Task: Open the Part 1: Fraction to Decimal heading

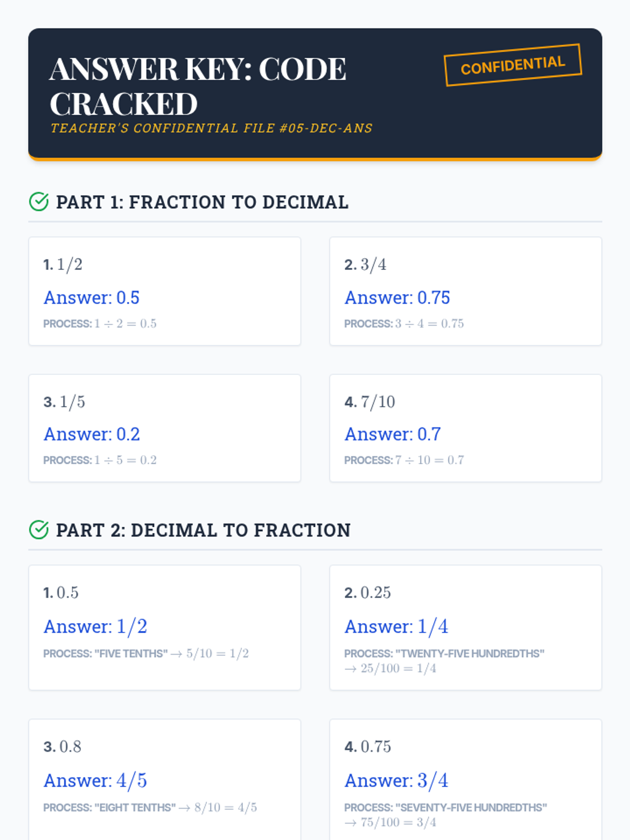Action: [x=202, y=202]
